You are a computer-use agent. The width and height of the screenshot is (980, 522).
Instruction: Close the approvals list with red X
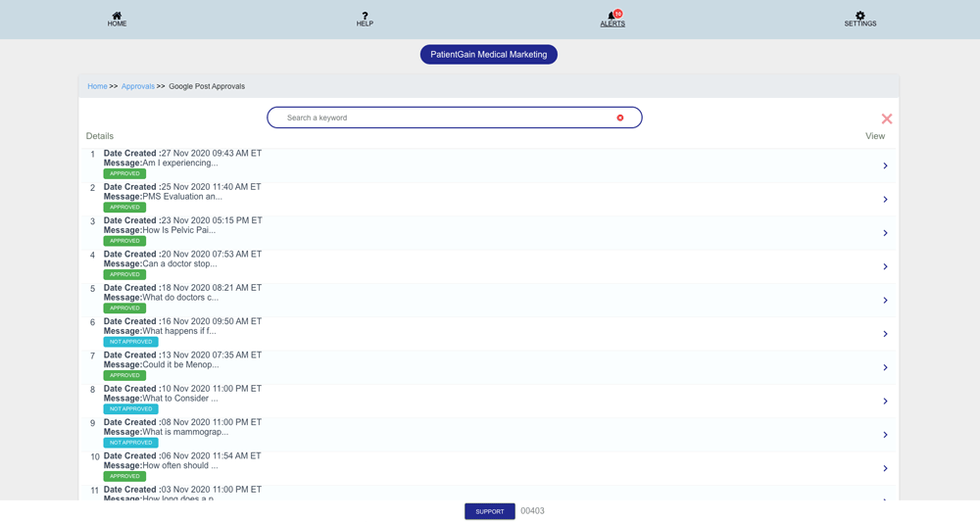886,119
